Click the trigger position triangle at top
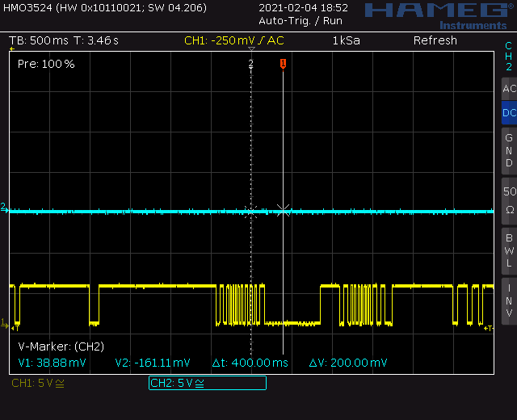 pyautogui.click(x=251, y=49)
